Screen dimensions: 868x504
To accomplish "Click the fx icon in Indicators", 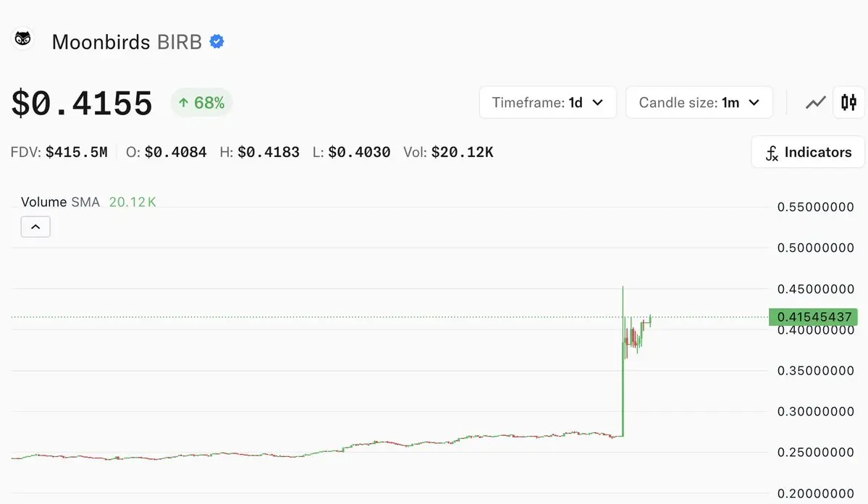I will (772, 153).
